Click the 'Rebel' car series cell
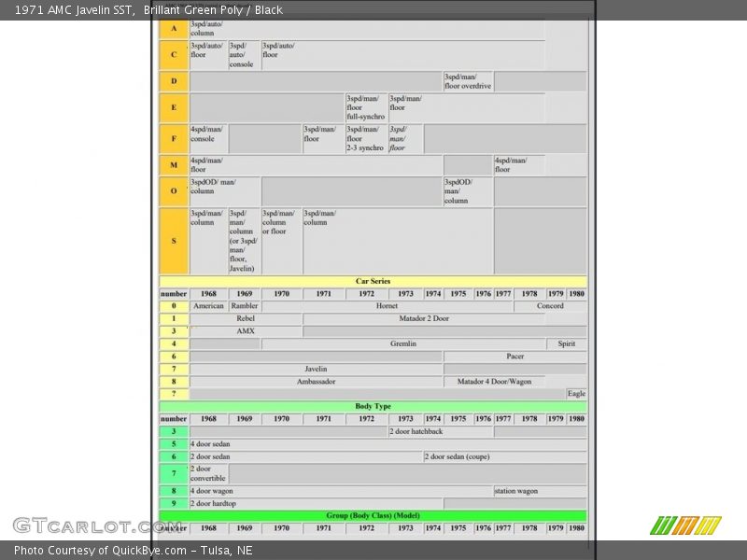 pyautogui.click(x=246, y=318)
